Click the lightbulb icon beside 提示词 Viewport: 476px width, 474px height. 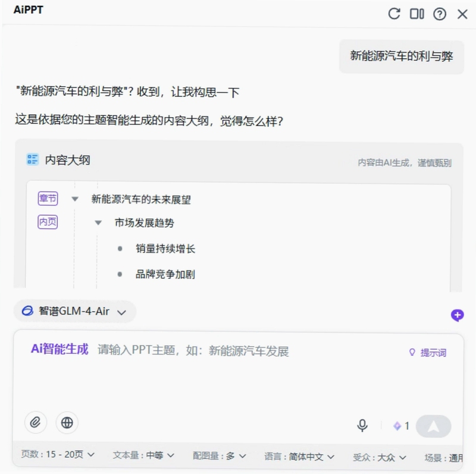click(412, 352)
